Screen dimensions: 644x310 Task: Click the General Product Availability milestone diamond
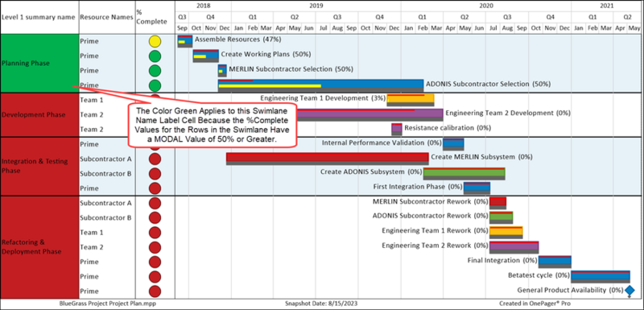point(630,291)
